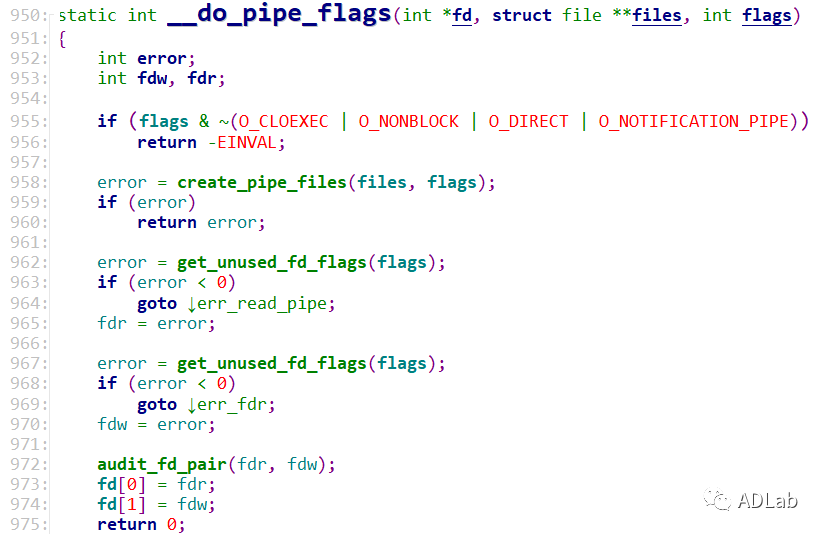Click the 'fdw = error;' assignment

point(156,424)
